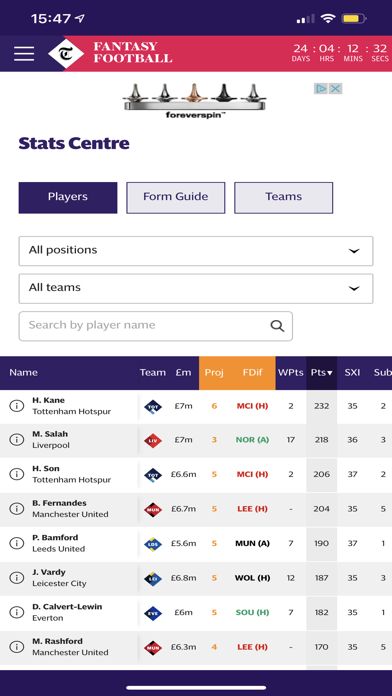Sort by the FDif column header
The height and width of the screenshot is (696, 392).
253,373
